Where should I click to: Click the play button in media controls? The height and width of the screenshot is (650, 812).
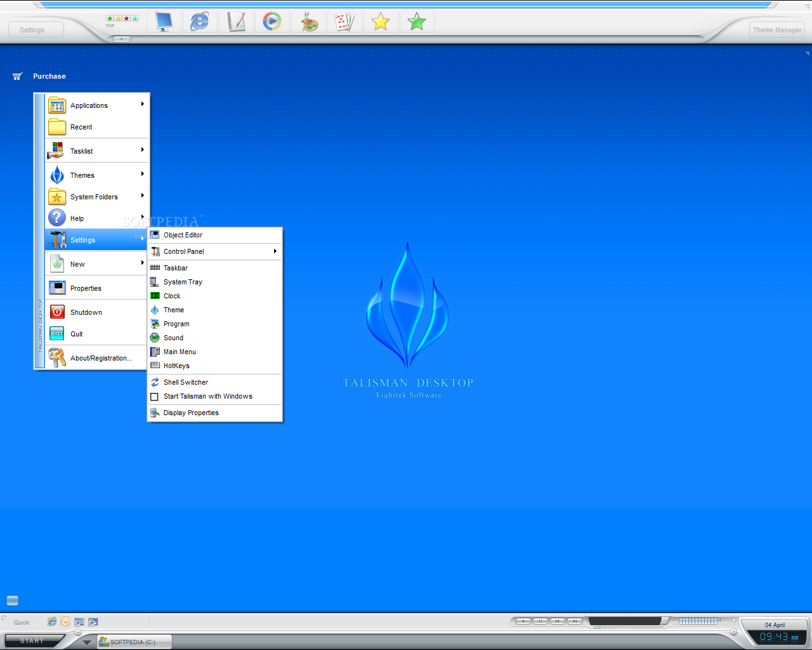523,621
